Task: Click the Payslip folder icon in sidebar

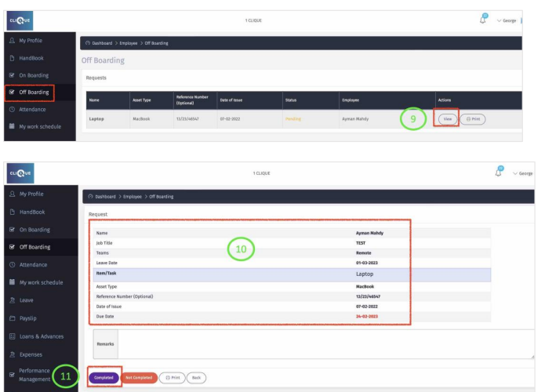Action: pos(11,318)
